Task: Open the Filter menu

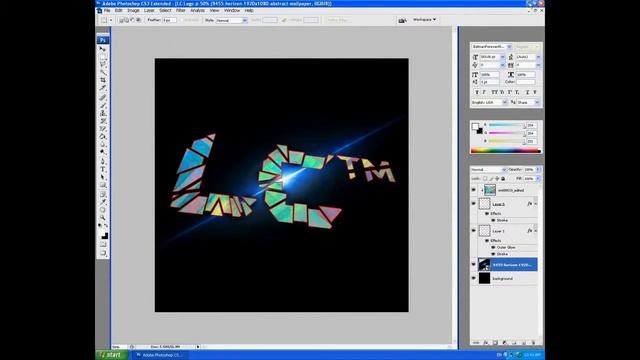Action: pyautogui.click(x=180, y=10)
